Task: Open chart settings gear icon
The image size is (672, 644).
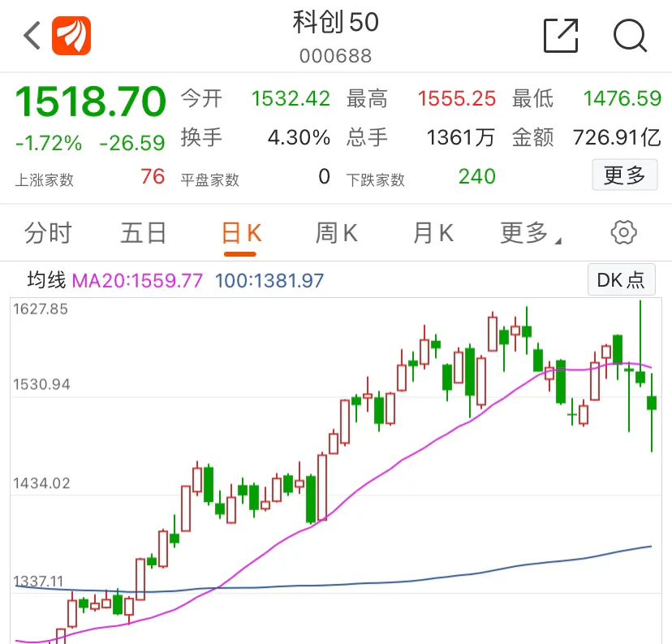Action: click(623, 233)
